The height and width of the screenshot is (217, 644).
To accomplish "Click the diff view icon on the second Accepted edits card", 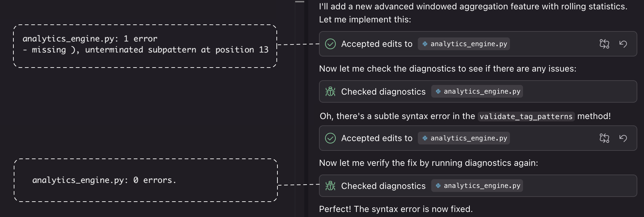I will (604, 138).
